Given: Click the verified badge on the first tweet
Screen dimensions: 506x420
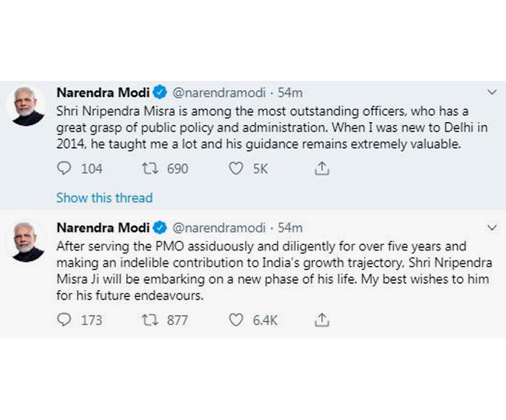Looking at the screenshot, I should click(159, 93).
